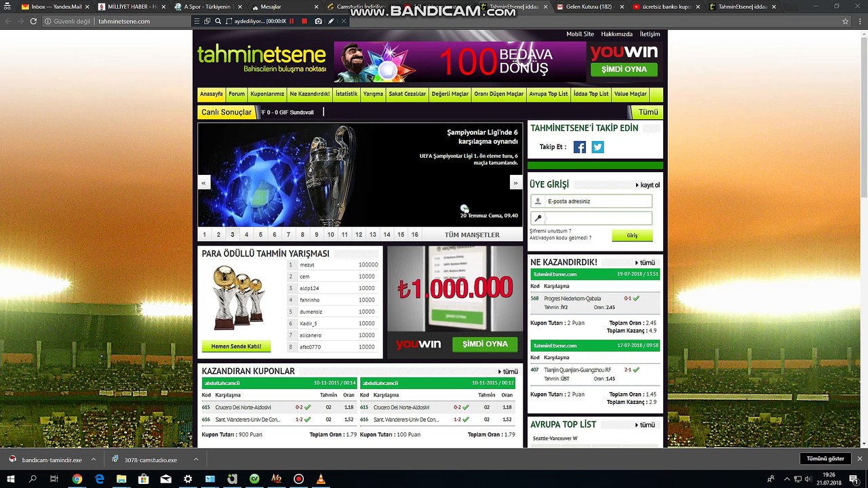Expand KAZANDIRAN KUPONLAR list via tümü
The image size is (868, 488).
508,371
